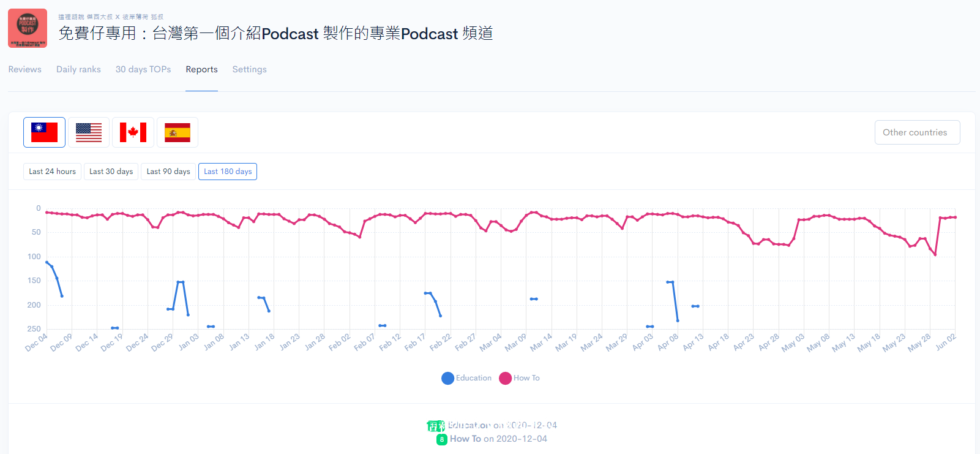Click the podcast authors line above title
This screenshot has height=454, width=980.
[111, 17]
